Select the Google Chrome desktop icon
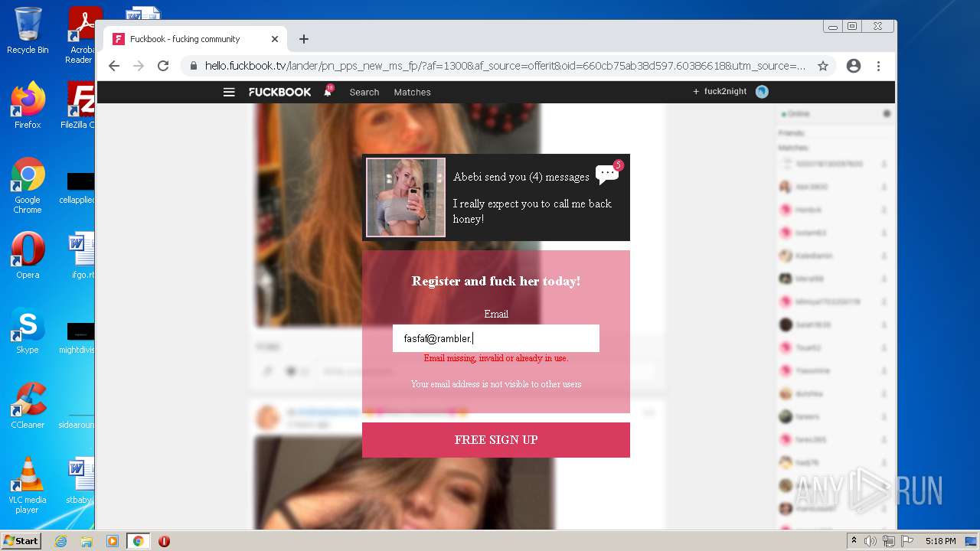Screen dimensions: 980x551 28,186
